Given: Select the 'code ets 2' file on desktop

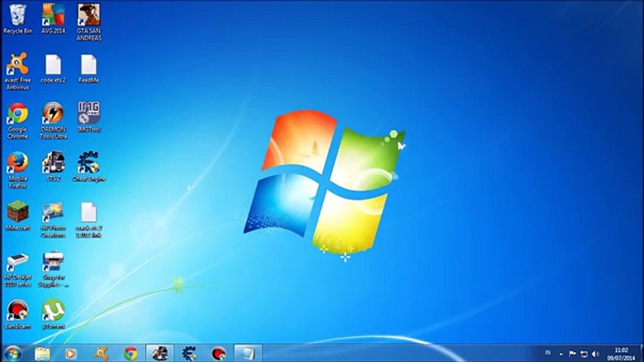Looking at the screenshot, I should pos(53,69).
